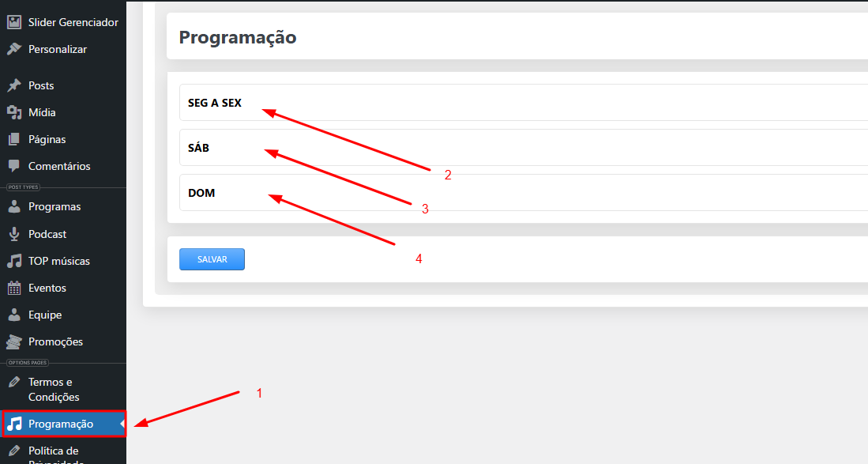Click the Promoções tickets icon

14,341
